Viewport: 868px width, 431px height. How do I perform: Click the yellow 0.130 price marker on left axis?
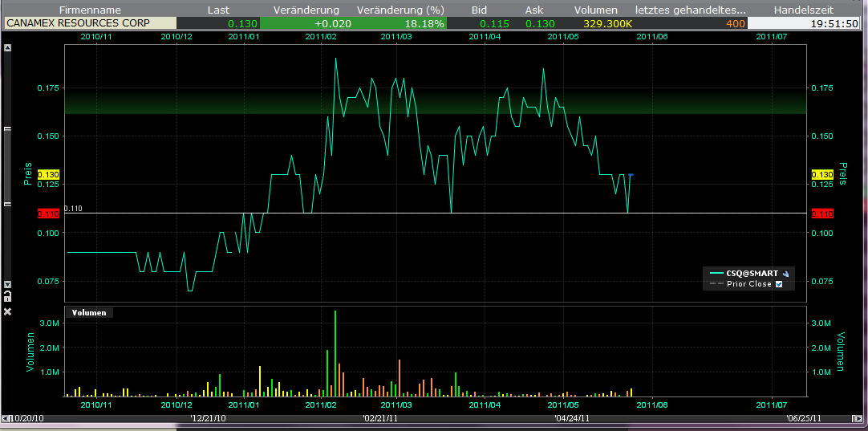pyautogui.click(x=49, y=175)
